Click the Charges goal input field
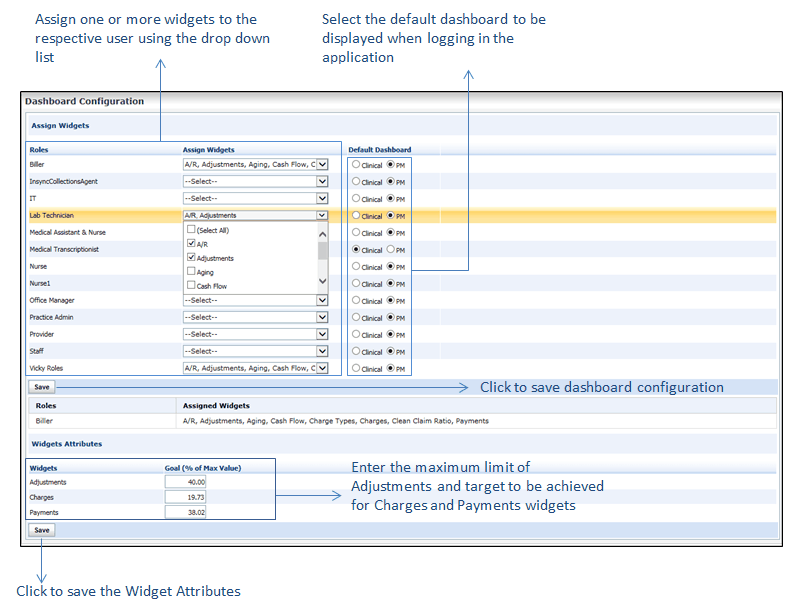This screenshot has height=606, width=810. [185, 497]
